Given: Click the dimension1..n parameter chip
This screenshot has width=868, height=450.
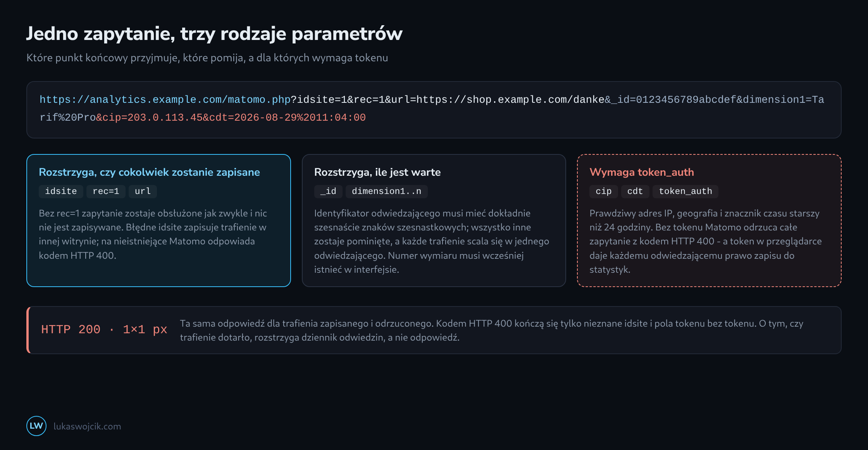Looking at the screenshot, I should [386, 191].
